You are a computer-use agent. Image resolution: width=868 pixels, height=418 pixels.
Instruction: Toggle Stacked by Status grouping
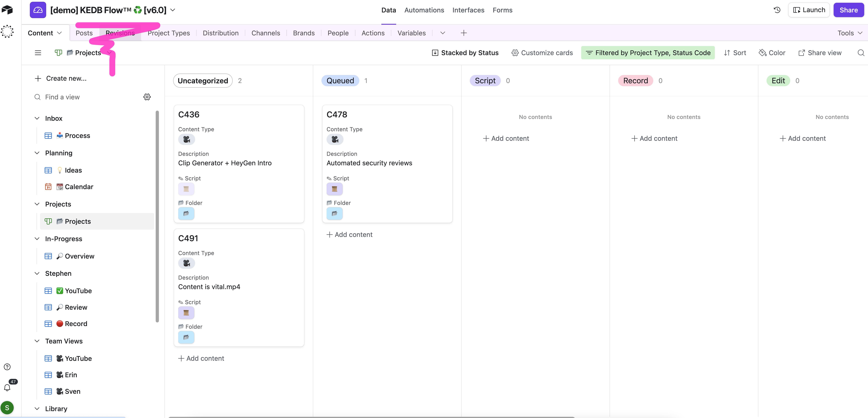(x=465, y=53)
